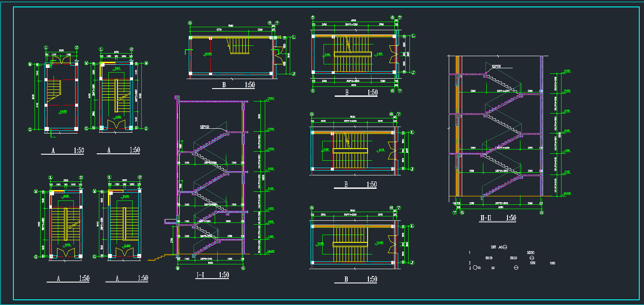Select grid bubble 7 below section II-II
The height and width of the screenshot is (305, 644).
[454, 213]
